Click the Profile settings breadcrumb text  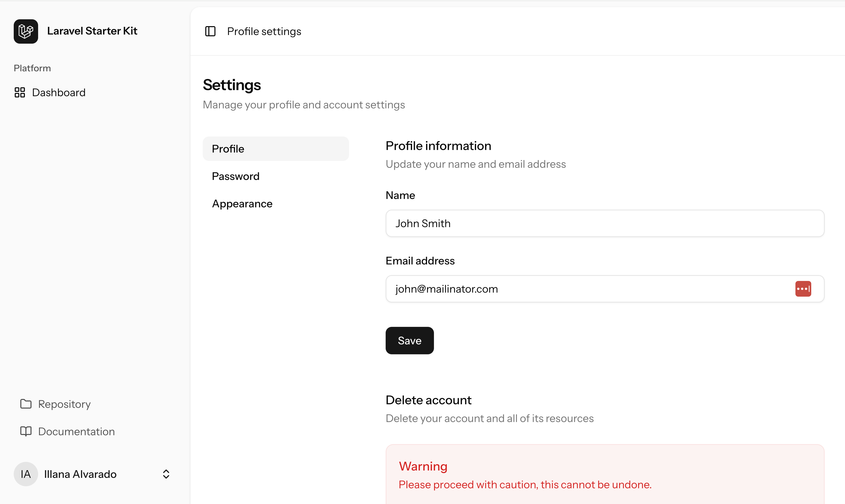tap(264, 31)
